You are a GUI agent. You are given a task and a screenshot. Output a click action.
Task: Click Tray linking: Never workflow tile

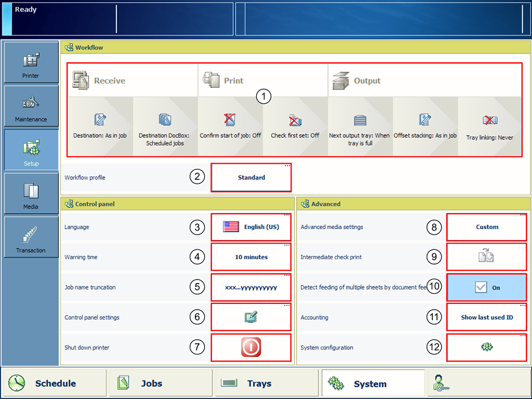point(489,126)
